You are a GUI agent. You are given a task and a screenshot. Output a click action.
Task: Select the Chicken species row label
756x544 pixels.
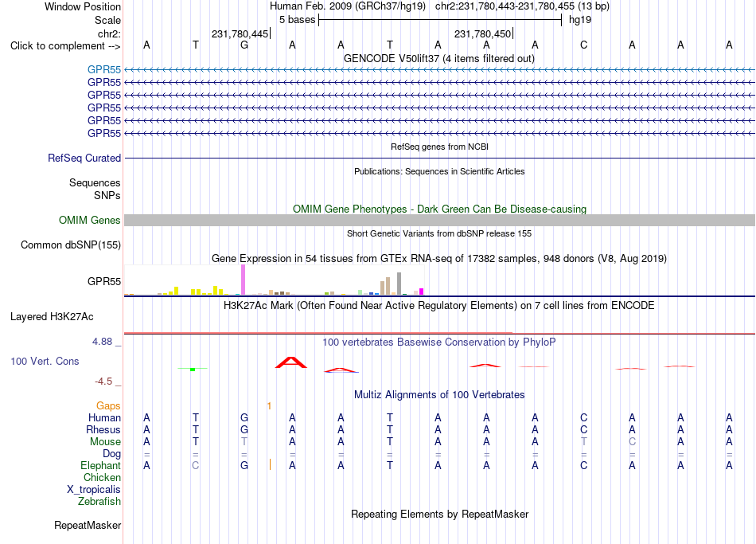point(102,477)
